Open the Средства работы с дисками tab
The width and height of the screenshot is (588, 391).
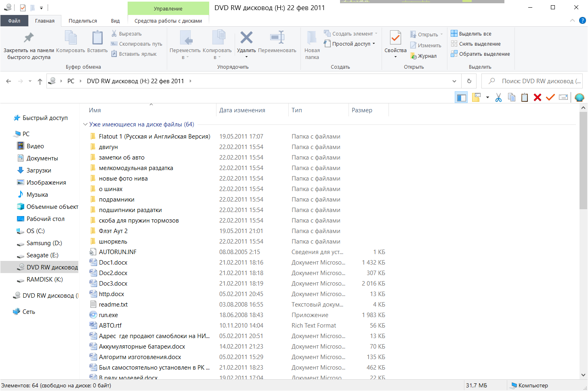tap(168, 21)
